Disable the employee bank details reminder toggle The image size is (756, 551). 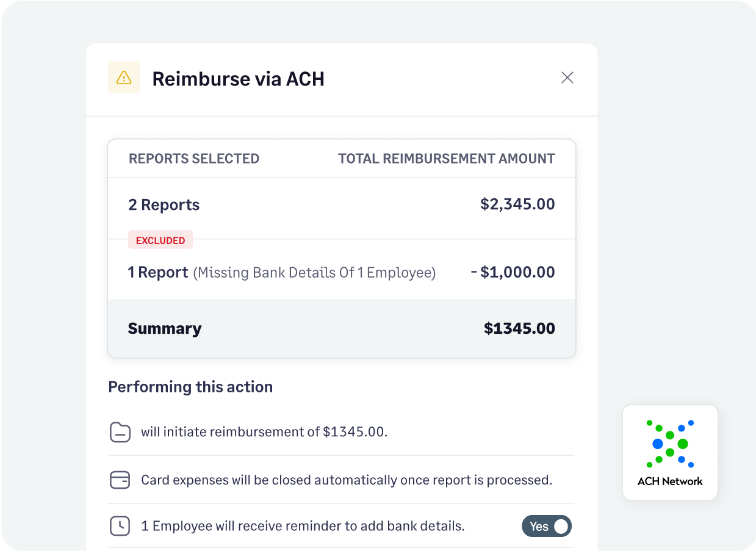click(547, 526)
